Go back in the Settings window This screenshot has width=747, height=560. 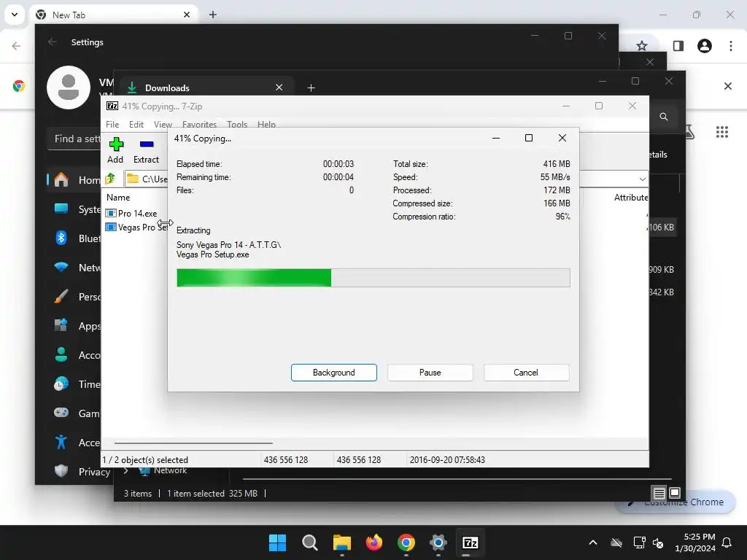click(x=53, y=42)
